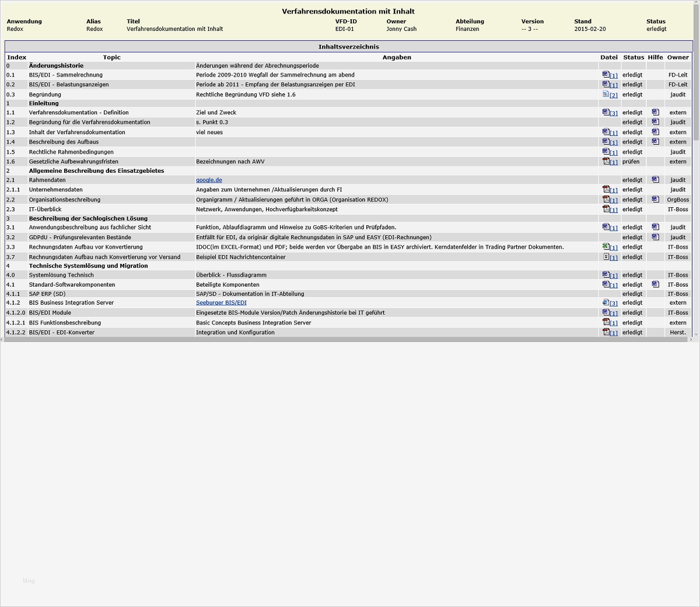Open Datei Word icon for 1.3 Inhalt der Verfahrensdokumentation
Viewport: 700px width, 607px height.
pos(605,132)
